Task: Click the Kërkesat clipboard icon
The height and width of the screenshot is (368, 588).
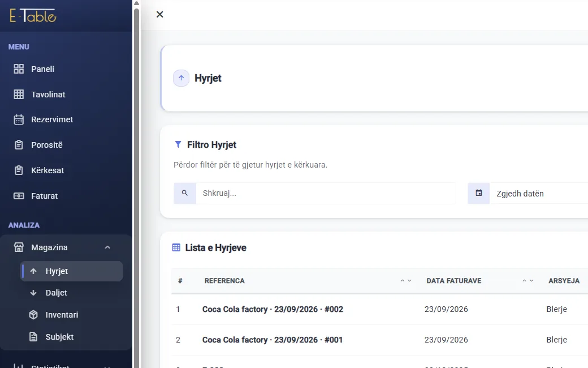Action: pyautogui.click(x=19, y=170)
